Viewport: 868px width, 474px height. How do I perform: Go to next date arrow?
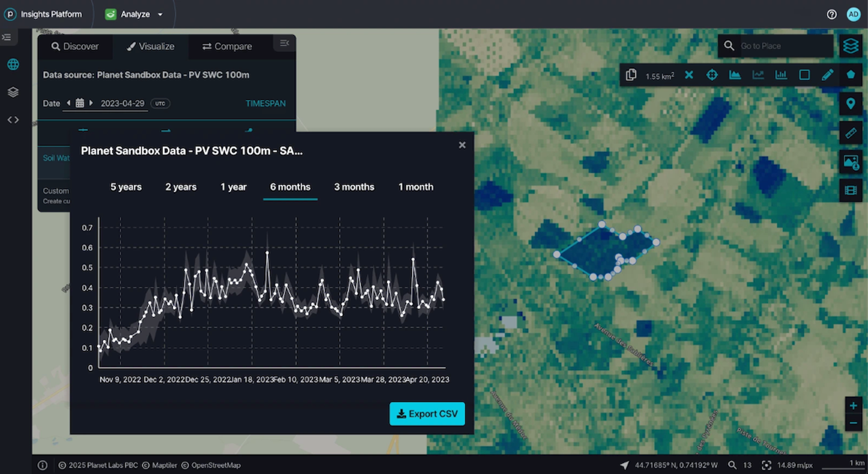[x=91, y=103]
